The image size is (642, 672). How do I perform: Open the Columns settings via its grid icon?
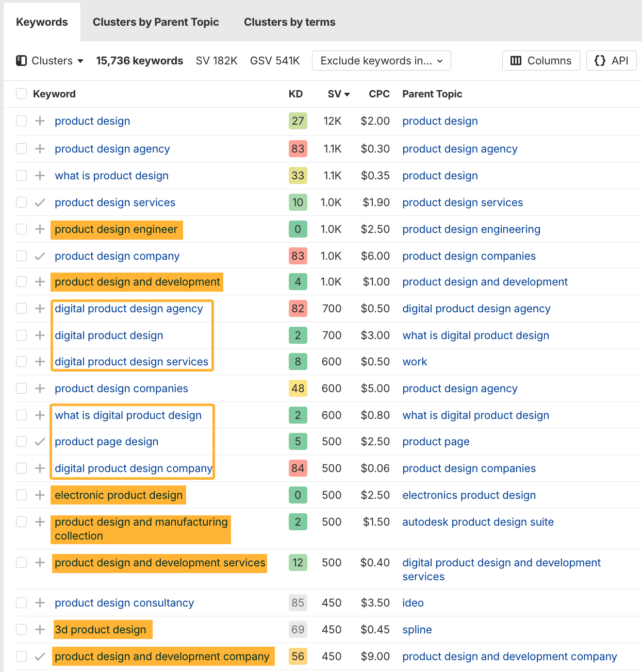click(x=516, y=60)
